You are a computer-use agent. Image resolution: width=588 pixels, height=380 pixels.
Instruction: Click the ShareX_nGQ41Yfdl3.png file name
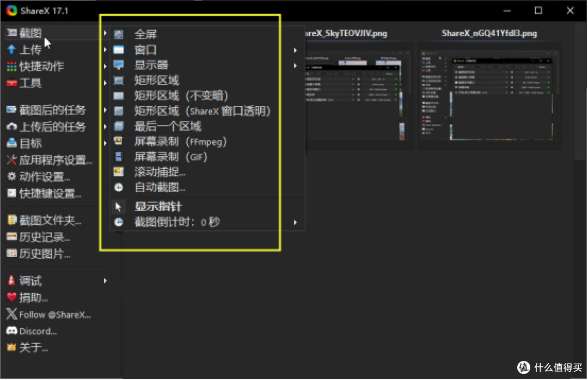tap(489, 33)
